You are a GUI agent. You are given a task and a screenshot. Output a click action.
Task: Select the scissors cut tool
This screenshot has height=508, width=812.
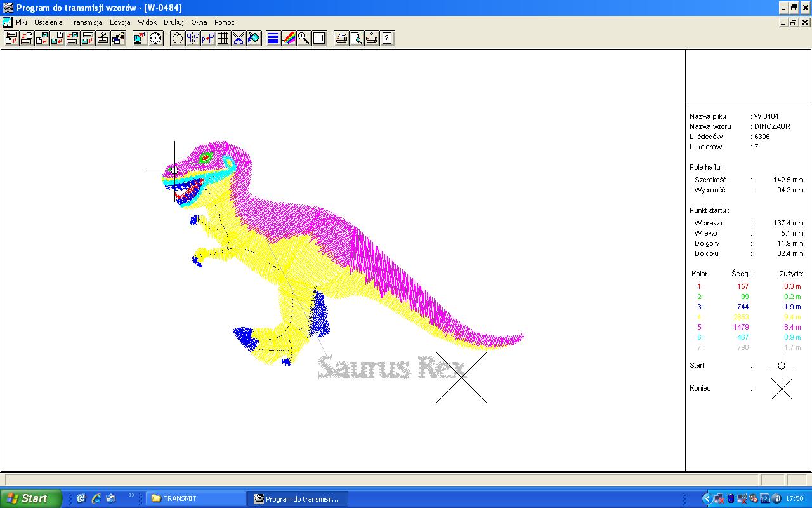(x=239, y=38)
